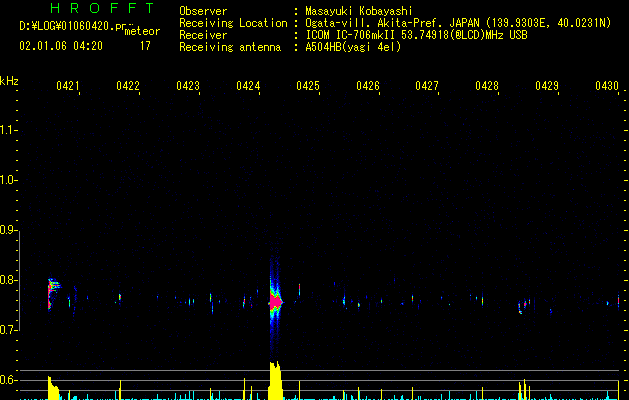629x400 pixels.
Task: Click the meteor count label
Action: [x=142, y=31]
